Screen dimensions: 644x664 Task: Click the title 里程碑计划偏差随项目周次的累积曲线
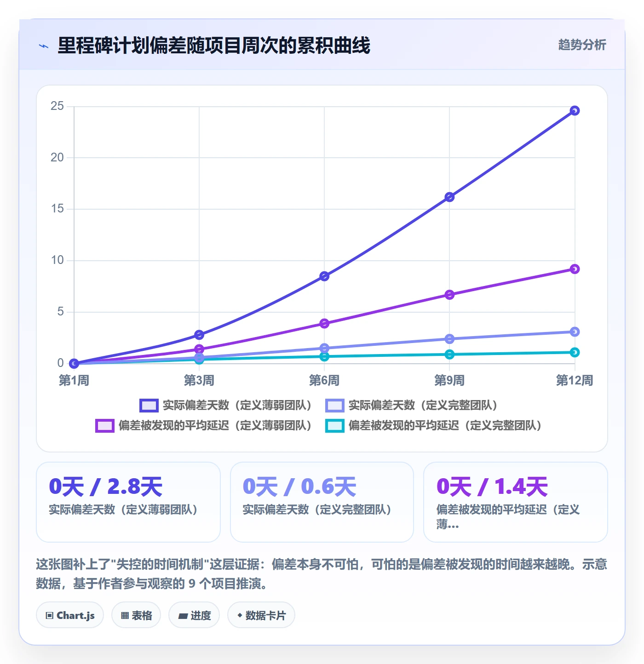pos(214,46)
